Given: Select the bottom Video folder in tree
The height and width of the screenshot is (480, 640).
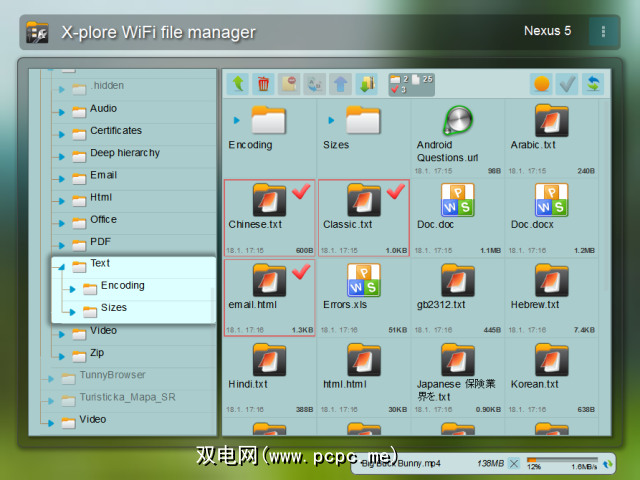Looking at the screenshot, I should (x=93, y=419).
